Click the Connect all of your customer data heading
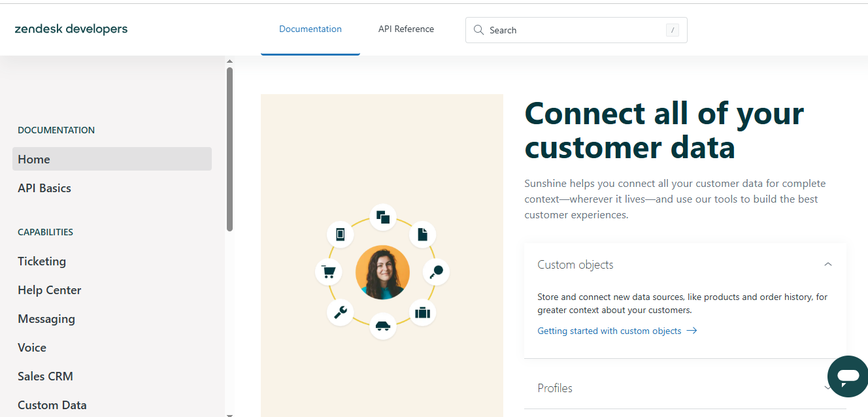Screen dimensions: 868x417 (x=664, y=130)
